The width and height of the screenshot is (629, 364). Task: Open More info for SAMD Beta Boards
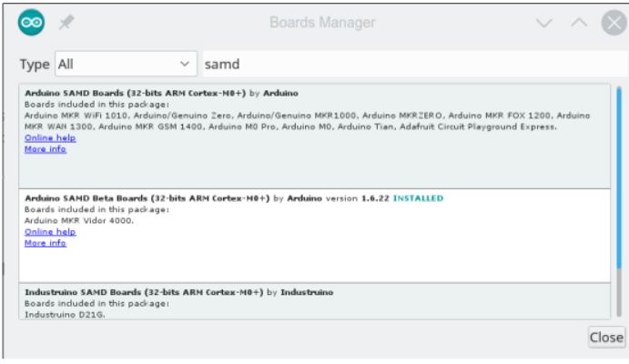click(x=46, y=243)
